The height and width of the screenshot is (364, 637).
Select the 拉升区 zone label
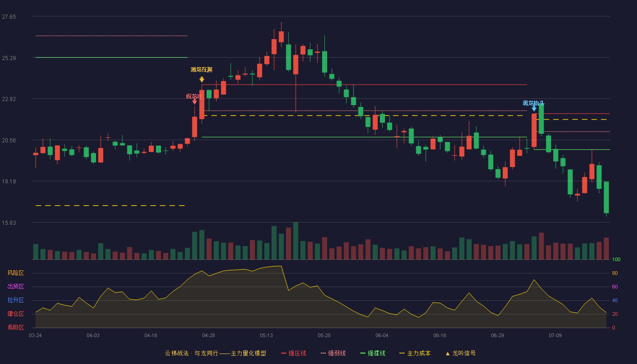pos(16,300)
